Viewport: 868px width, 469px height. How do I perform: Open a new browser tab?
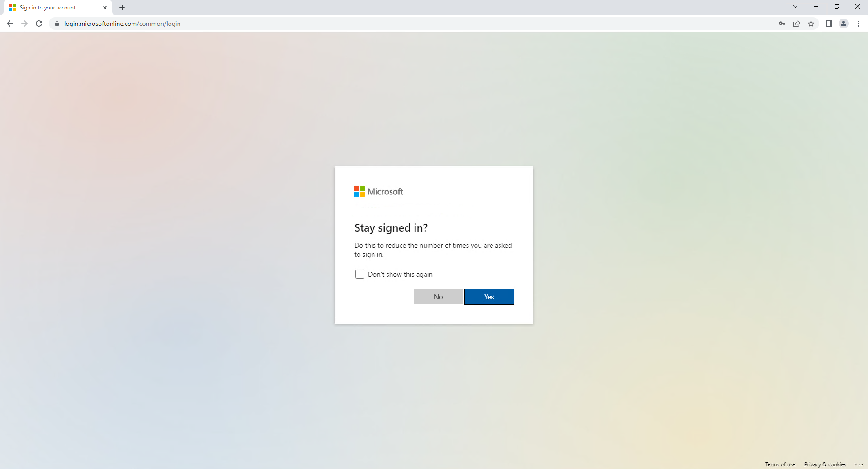click(122, 8)
